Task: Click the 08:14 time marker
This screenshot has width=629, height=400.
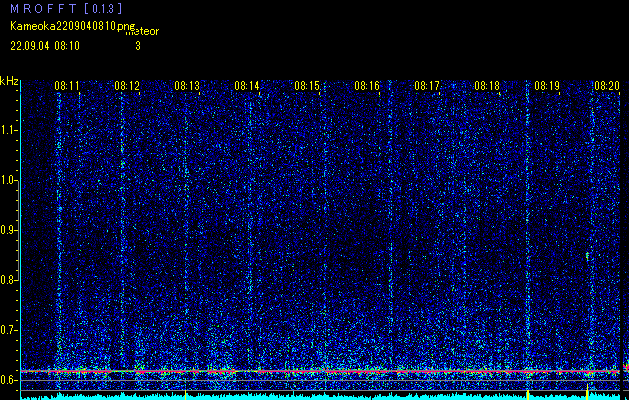Action: click(247, 85)
